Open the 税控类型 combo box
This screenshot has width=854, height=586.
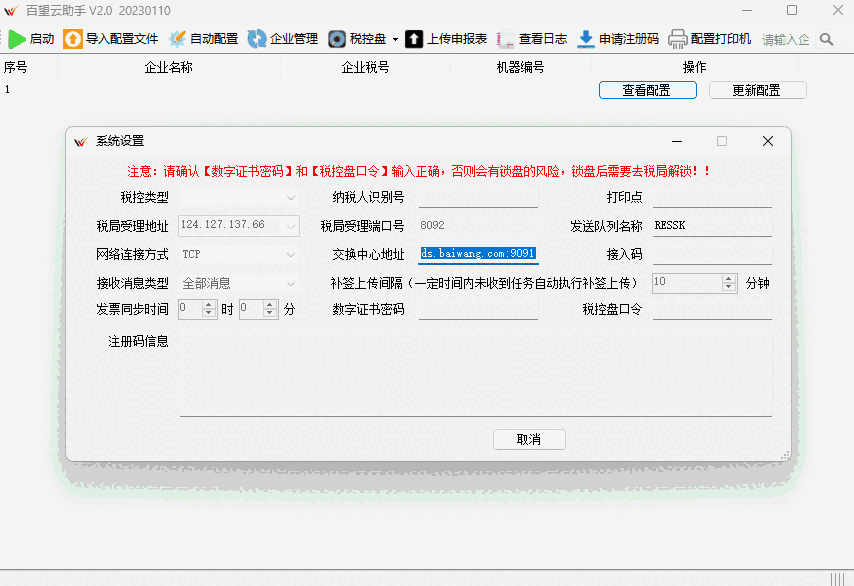(239, 197)
